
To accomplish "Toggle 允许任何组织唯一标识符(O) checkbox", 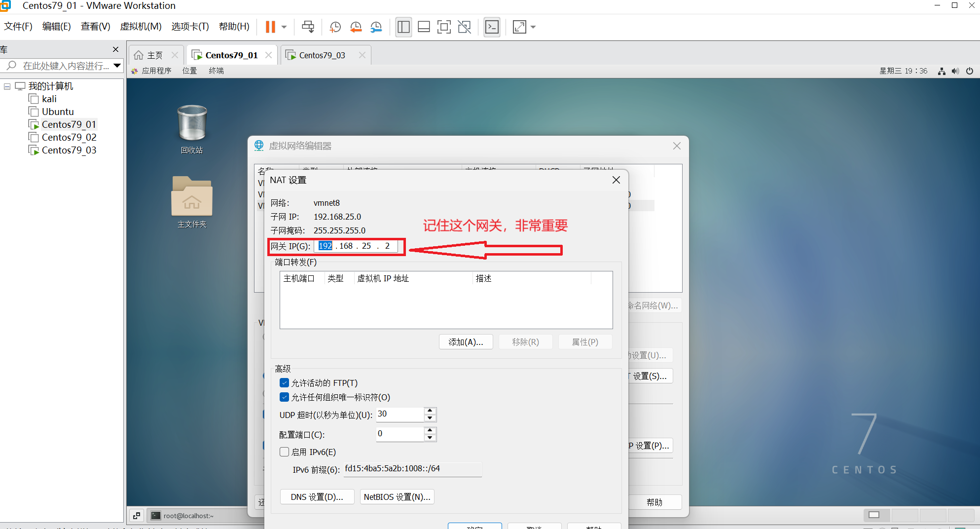I will click(x=284, y=397).
